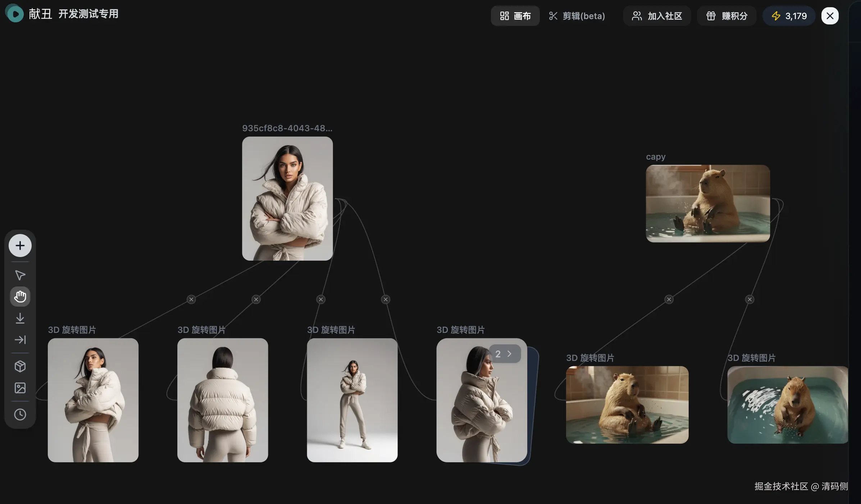861x504 pixels.
Task: Select the back-view jacket rotated image
Action: click(x=223, y=400)
